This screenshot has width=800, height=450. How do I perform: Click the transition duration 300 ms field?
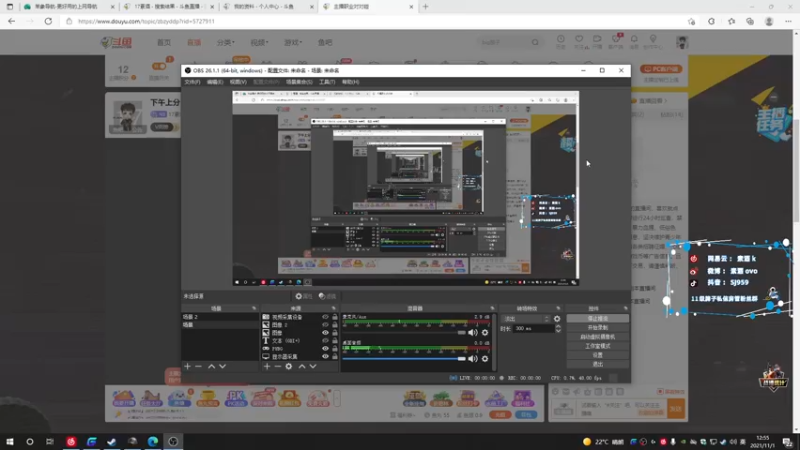534,329
